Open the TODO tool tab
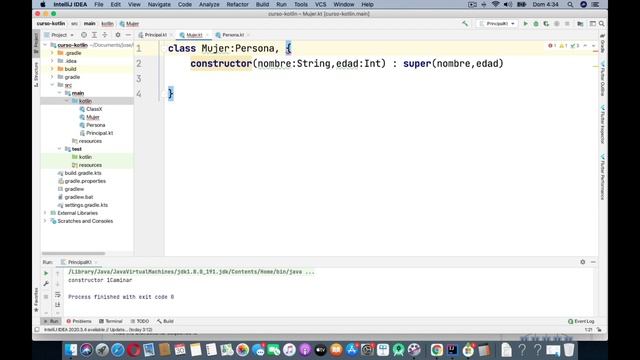Viewport: 640px width, 360px height. (140, 321)
